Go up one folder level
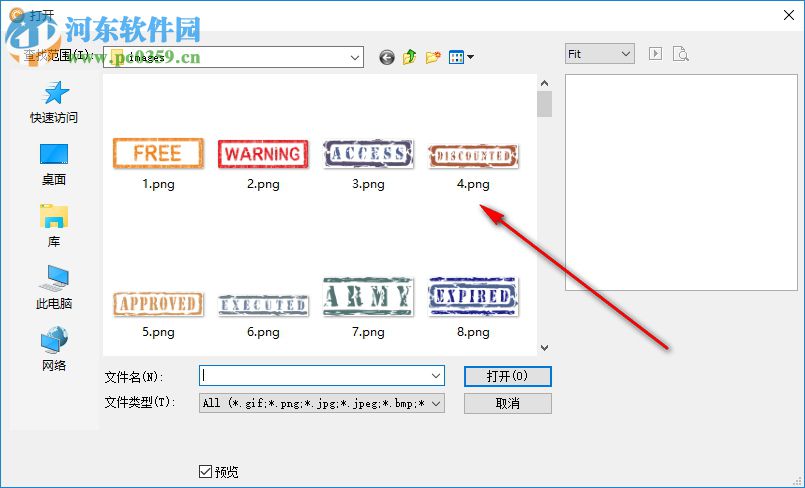Screen dimensions: 805x488 410,56
